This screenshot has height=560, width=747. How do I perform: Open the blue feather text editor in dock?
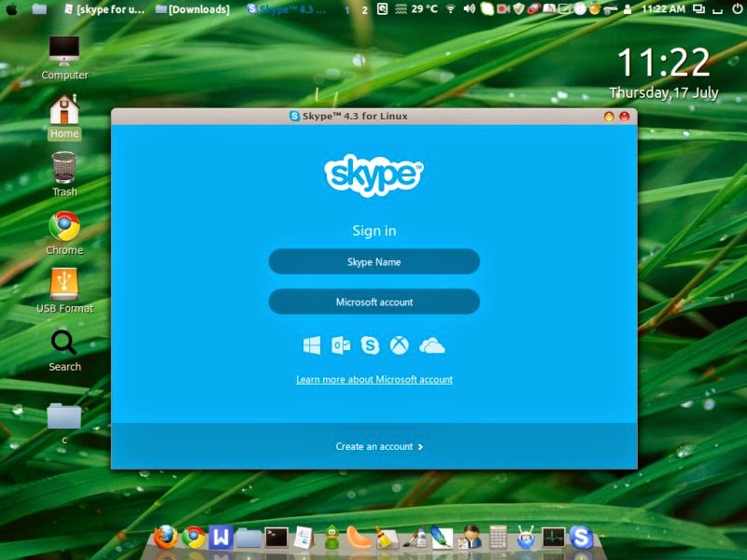(442, 538)
